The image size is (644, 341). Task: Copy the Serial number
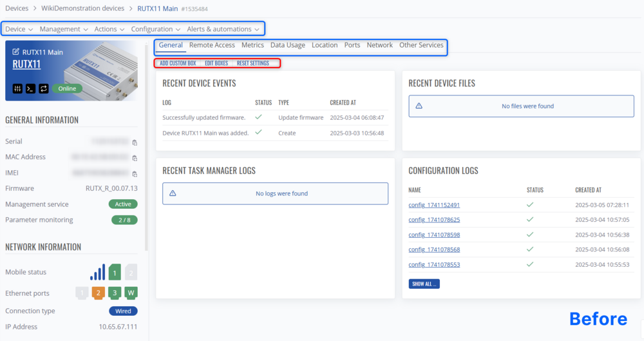pyautogui.click(x=135, y=142)
